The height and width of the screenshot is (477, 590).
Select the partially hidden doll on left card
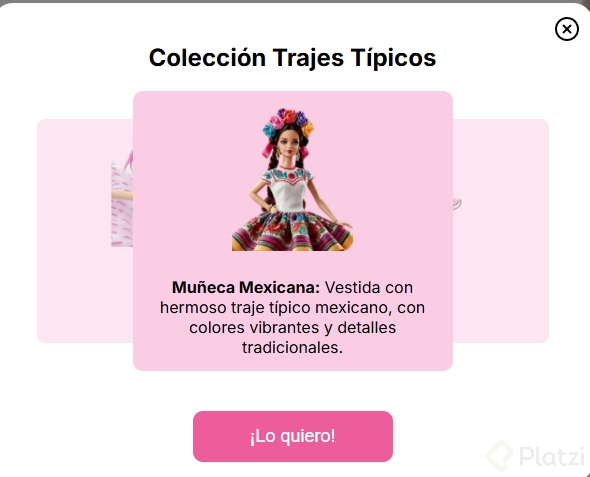pos(122,198)
